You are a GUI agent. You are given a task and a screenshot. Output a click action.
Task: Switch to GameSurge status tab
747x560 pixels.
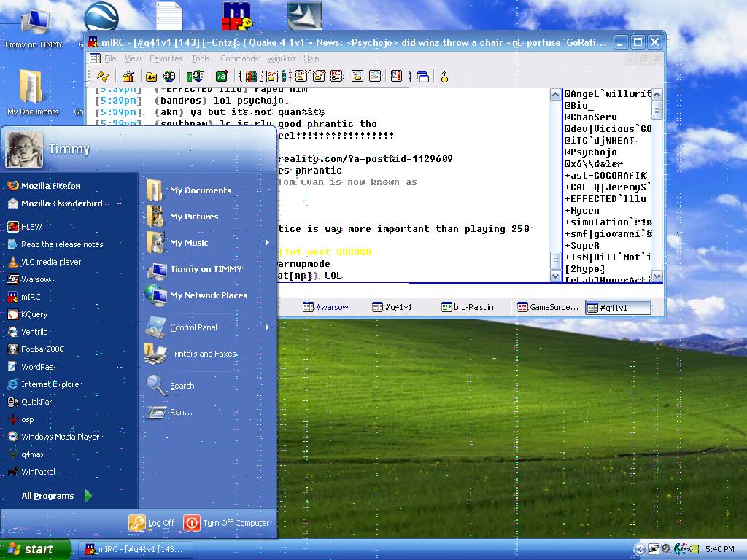[548, 307]
